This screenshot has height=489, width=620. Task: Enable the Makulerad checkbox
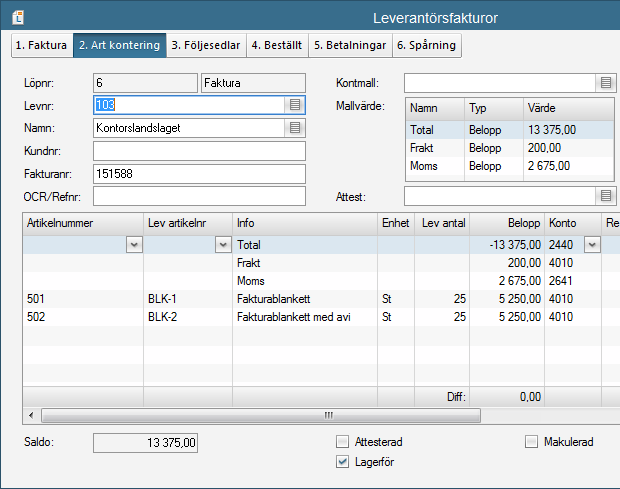[x=531, y=442]
